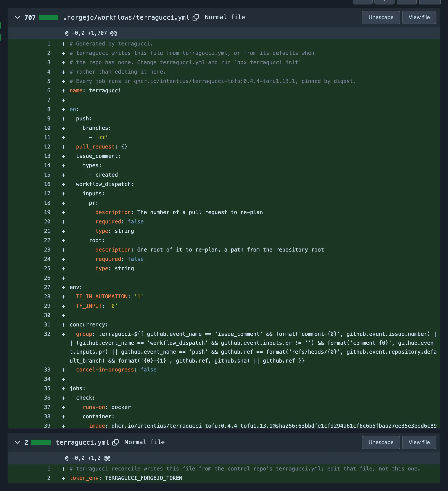This screenshot has height=491, width=448.
Task: Click the 'Normal file' label beside workflows terragucci.yml
Action: [225, 17]
